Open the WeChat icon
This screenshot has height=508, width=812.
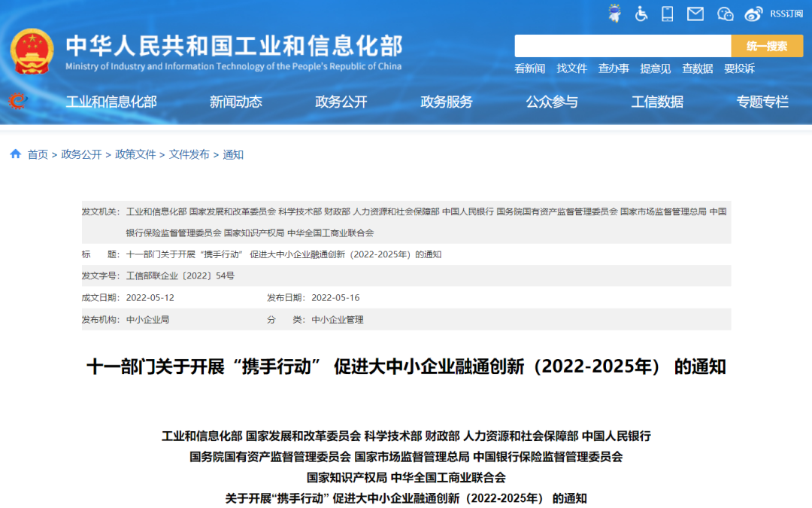(x=725, y=14)
